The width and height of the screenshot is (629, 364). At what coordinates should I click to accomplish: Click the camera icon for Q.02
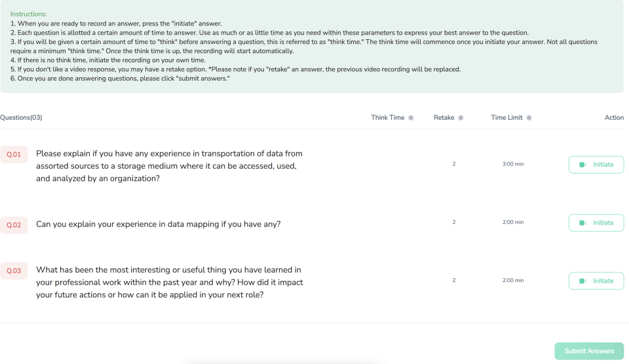(x=582, y=223)
